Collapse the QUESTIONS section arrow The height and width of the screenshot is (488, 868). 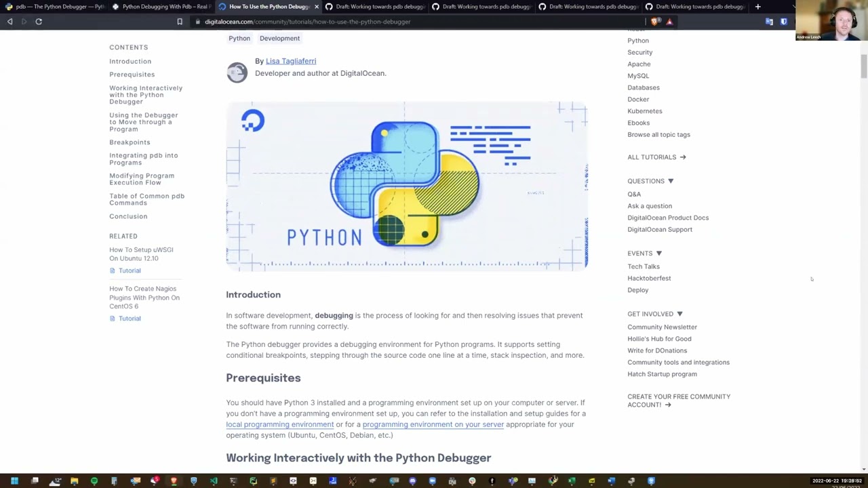point(671,181)
